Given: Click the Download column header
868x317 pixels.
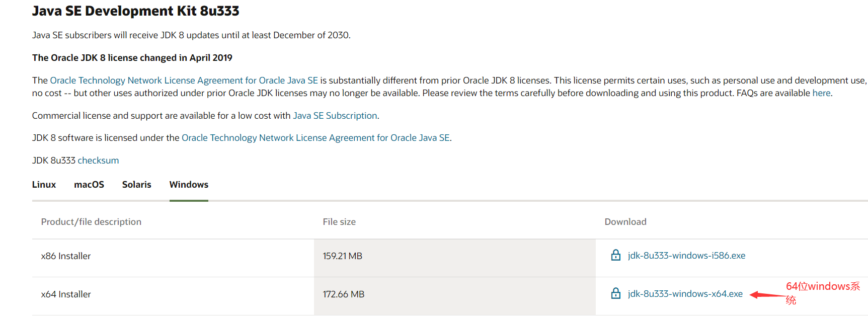Looking at the screenshot, I should tap(625, 222).
